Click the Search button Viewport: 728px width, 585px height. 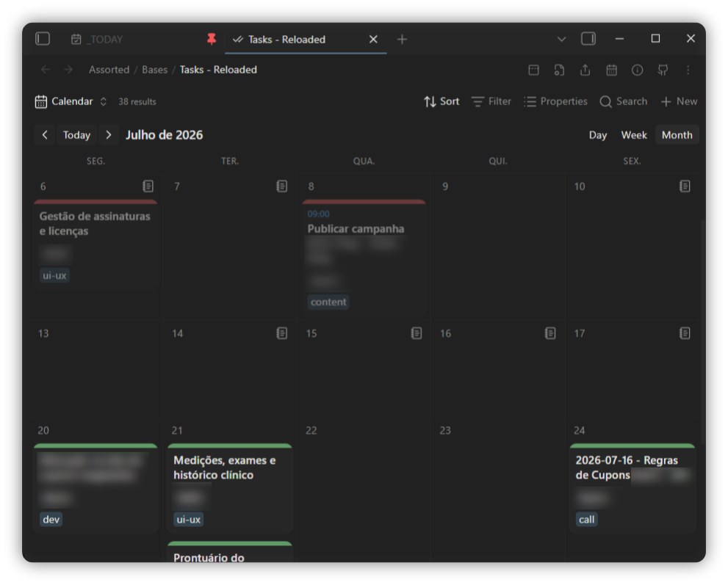pyautogui.click(x=624, y=101)
